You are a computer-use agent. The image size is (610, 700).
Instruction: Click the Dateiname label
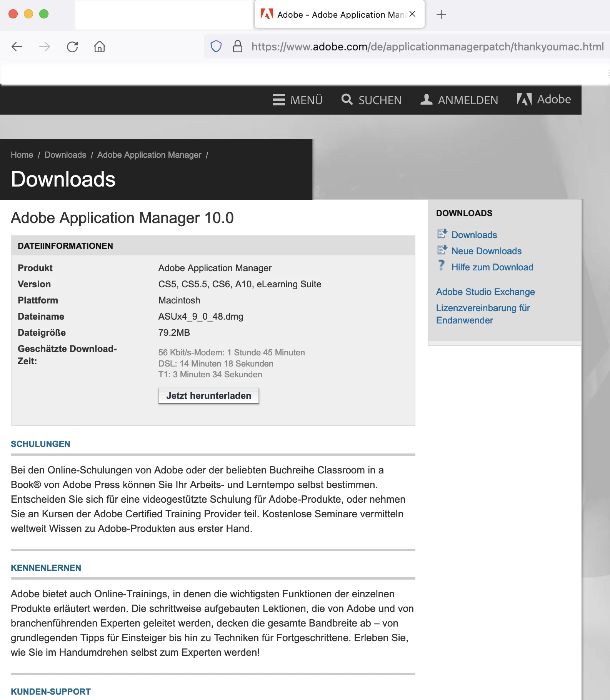click(x=41, y=317)
